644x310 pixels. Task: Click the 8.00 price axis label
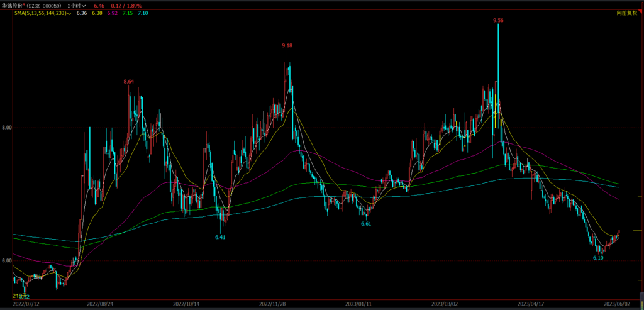pos(7,128)
